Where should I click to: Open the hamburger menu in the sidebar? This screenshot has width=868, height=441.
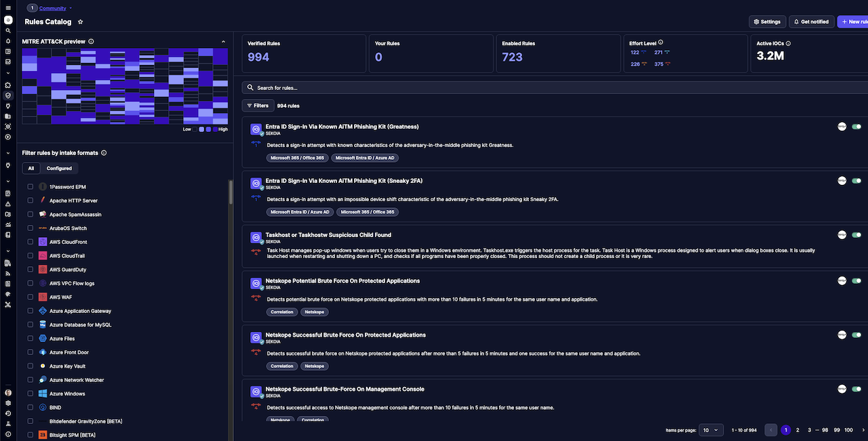pos(8,7)
